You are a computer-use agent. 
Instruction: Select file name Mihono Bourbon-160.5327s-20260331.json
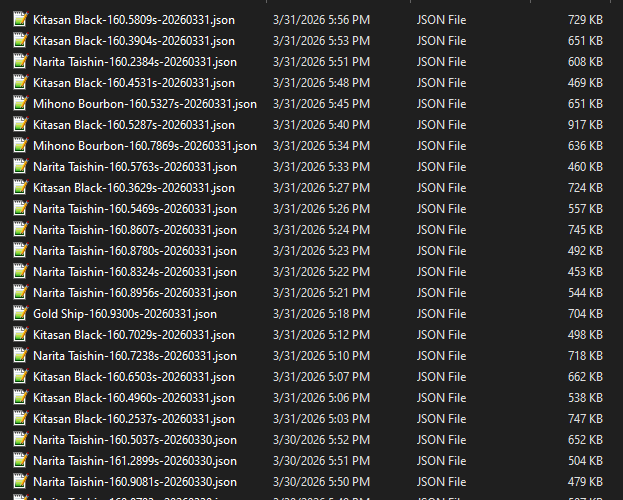145,104
